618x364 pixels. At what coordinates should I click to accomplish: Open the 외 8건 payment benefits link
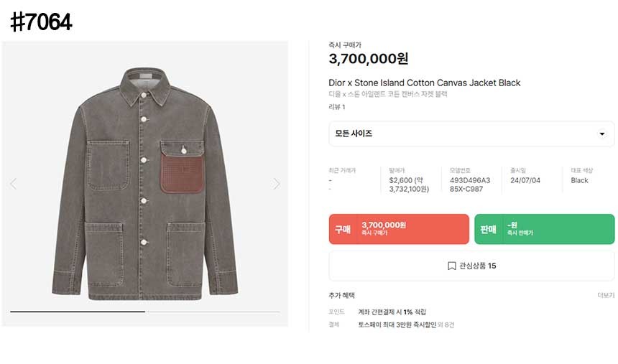click(445, 325)
